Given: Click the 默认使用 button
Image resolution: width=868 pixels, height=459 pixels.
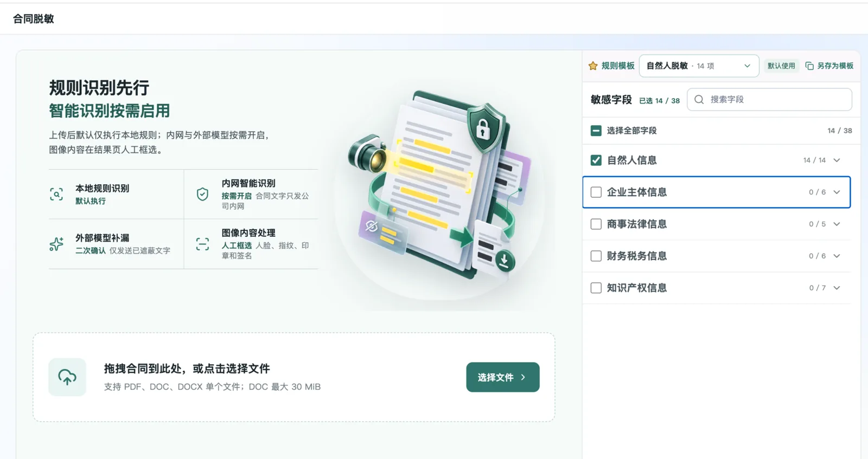Looking at the screenshot, I should pos(781,66).
